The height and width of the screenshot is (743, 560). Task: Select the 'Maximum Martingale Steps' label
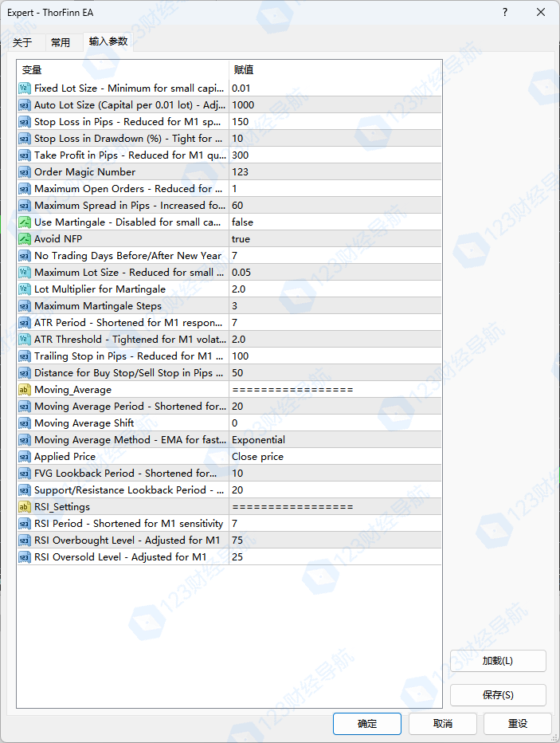(x=98, y=306)
